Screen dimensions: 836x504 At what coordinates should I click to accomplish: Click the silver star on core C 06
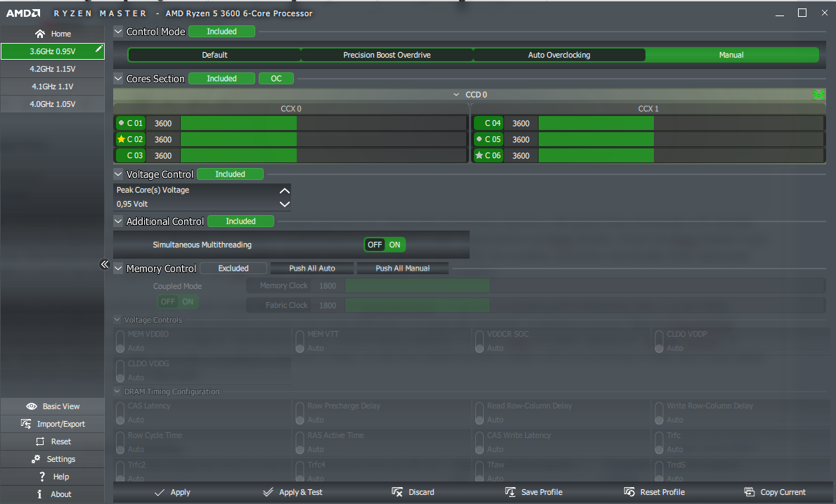[x=479, y=155]
